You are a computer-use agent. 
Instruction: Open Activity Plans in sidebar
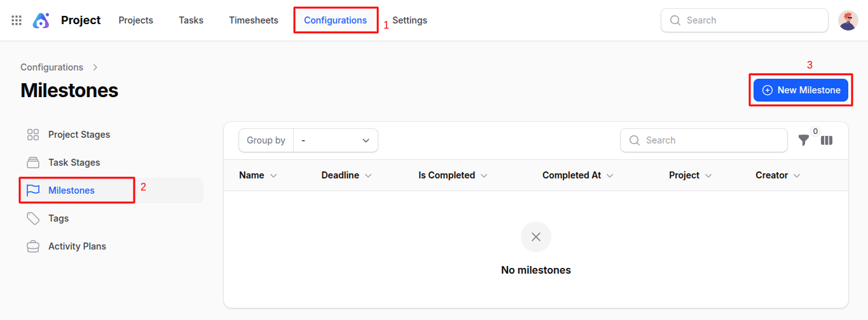tap(77, 246)
